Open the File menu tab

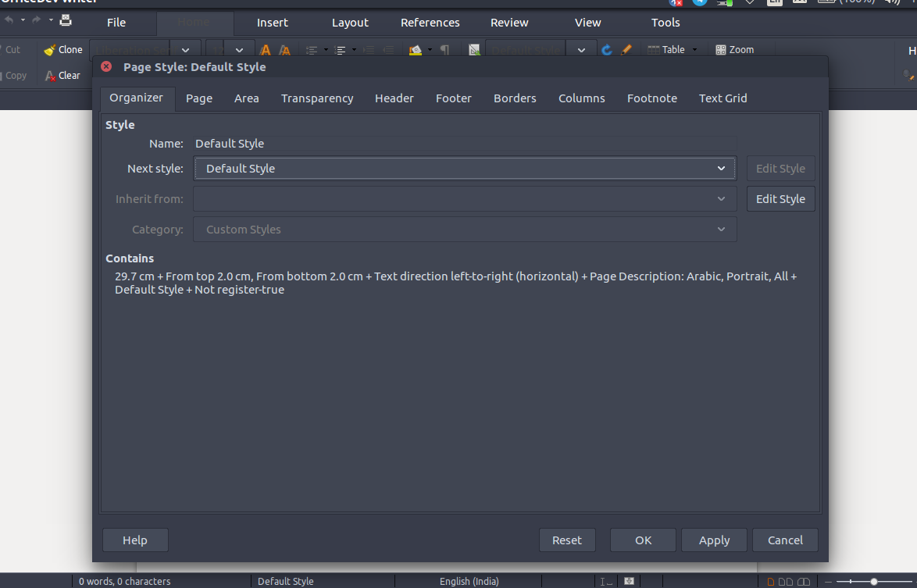coord(116,22)
